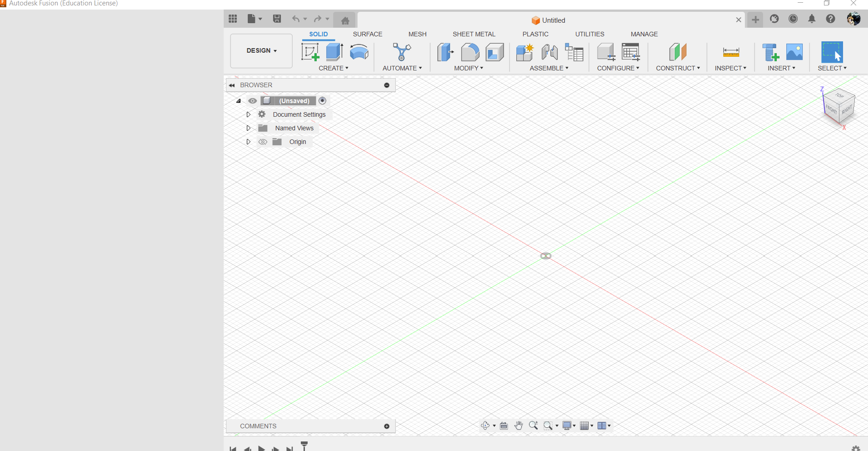Toggle visibility of the Origin folder

(x=263, y=141)
